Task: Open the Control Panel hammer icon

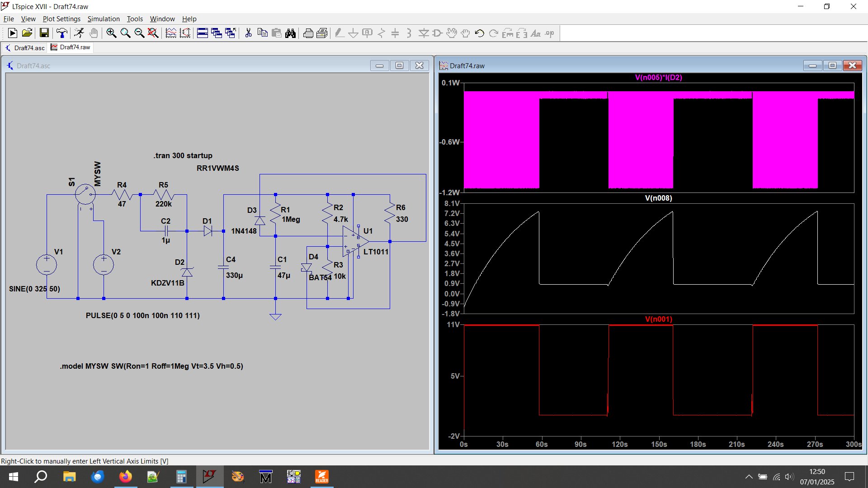Action: (x=61, y=33)
